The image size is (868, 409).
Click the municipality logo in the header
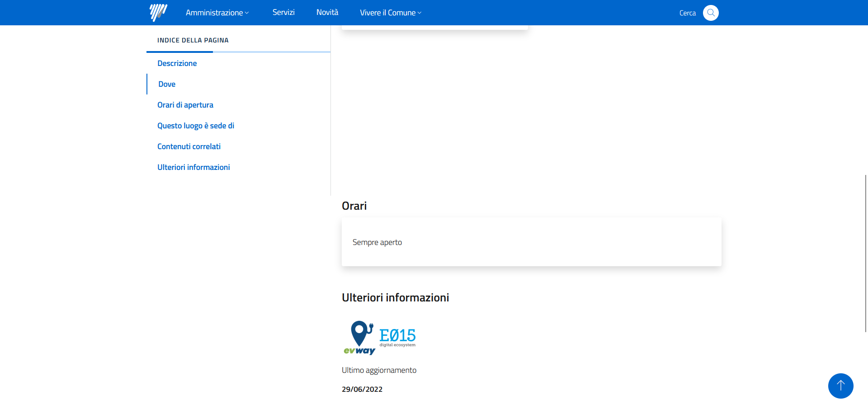158,13
